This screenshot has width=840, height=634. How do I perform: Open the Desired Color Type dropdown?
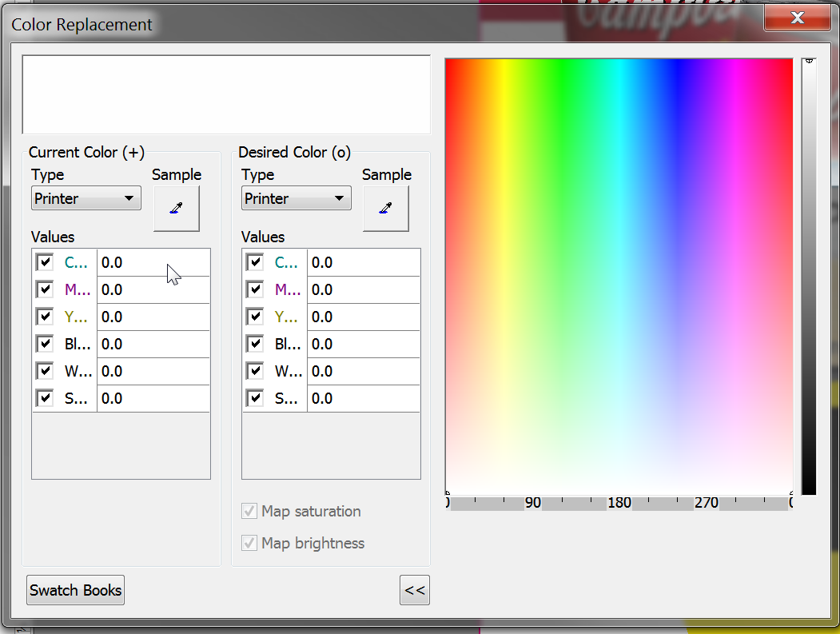click(297, 198)
